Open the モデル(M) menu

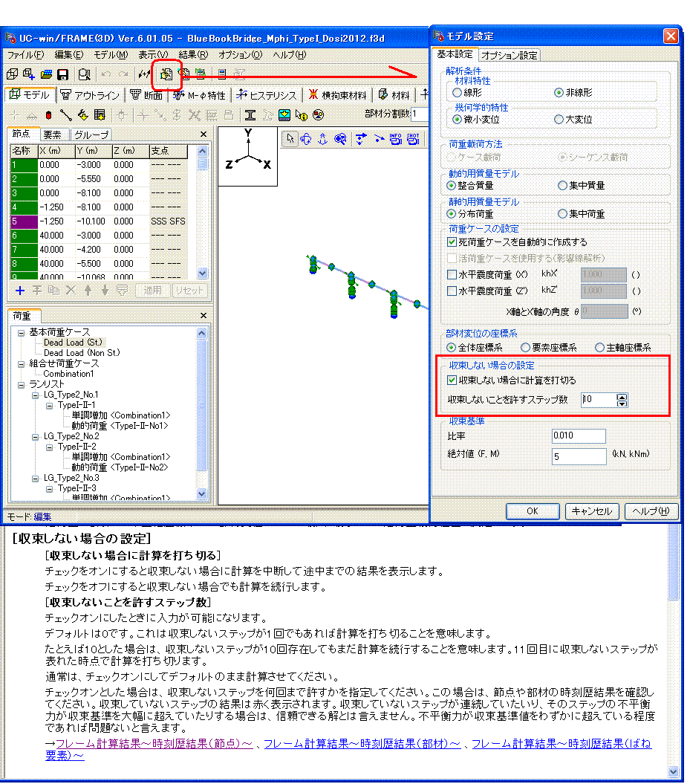pyautogui.click(x=111, y=54)
